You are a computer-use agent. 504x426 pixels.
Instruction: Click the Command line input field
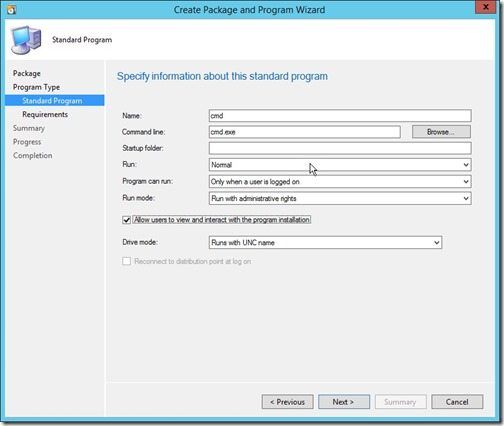[x=305, y=132]
